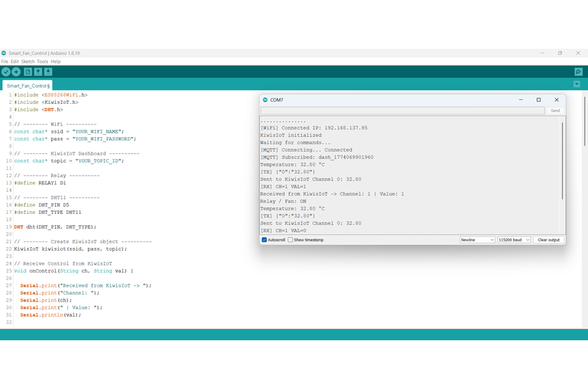Minimize the Arduino main window
This screenshot has height=389, width=588.
[x=542, y=53]
